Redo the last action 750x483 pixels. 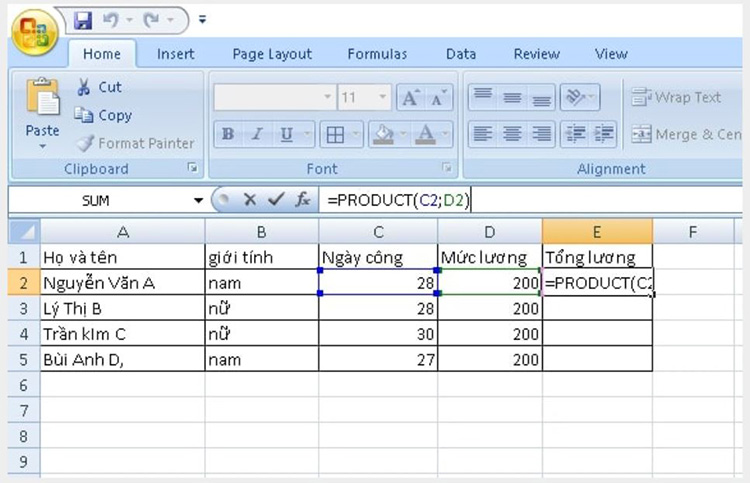point(152,20)
